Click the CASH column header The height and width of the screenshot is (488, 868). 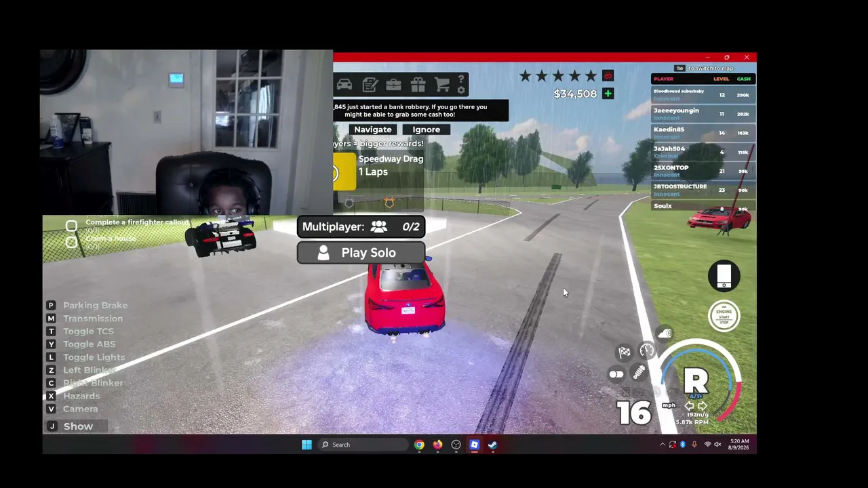pyautogui.click(x=744, y=79)
